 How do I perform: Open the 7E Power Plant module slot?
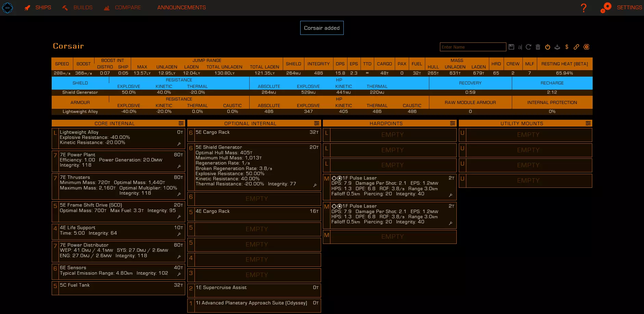[x=118, y=161]
